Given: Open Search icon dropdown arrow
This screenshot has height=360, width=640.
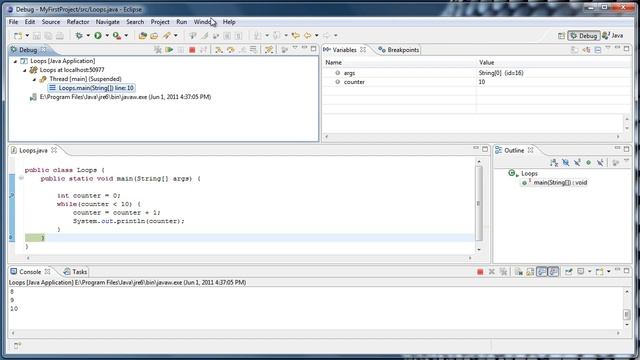Looking at the screenshot, I should tap(176, 36).
